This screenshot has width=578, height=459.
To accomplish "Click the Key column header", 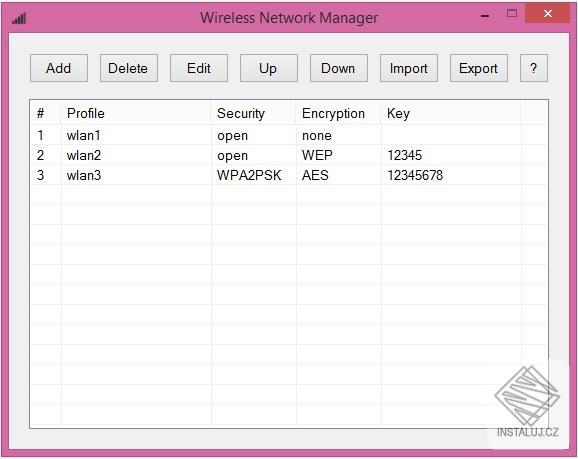I will [x=451, y=113].
